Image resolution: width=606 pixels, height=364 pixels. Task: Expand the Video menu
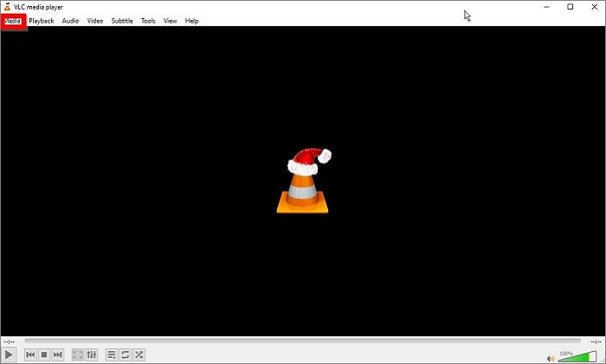pos(95,21)
